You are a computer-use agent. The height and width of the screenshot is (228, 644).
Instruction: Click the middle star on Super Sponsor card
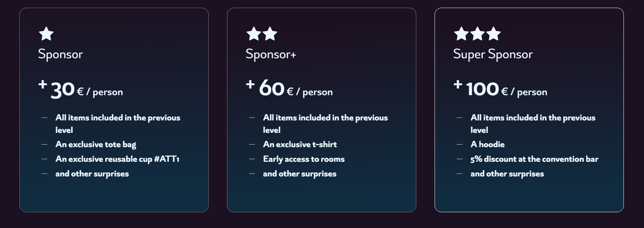point(477,34)
